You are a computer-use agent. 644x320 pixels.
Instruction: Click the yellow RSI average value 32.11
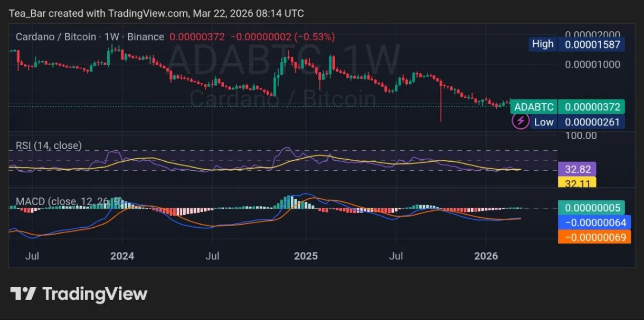coord(577,183)
